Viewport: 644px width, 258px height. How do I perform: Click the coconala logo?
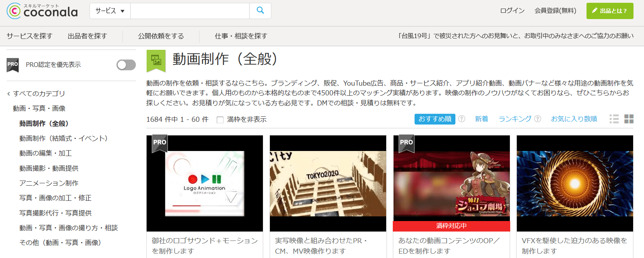[42, 11]
